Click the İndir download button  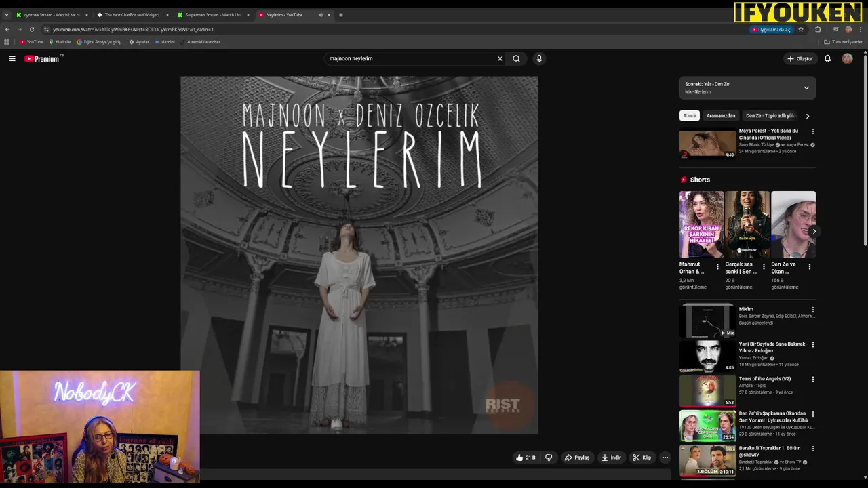(611, 457)
